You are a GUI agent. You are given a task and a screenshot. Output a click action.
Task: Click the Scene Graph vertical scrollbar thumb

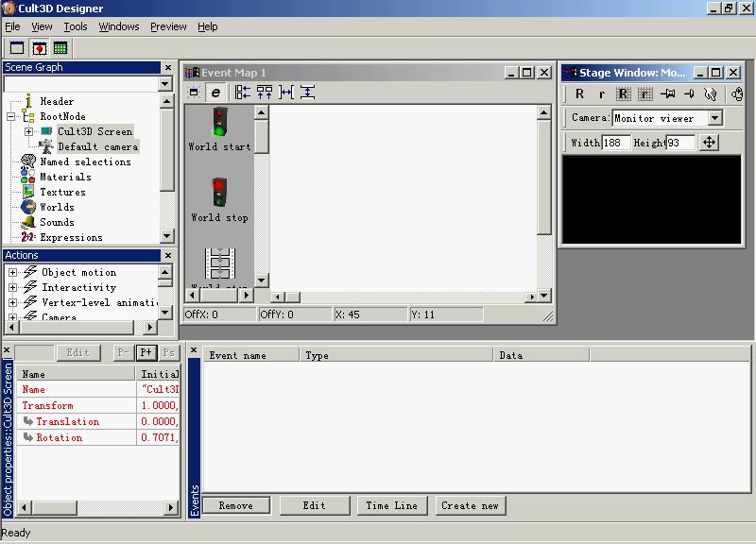coord(167,150)
